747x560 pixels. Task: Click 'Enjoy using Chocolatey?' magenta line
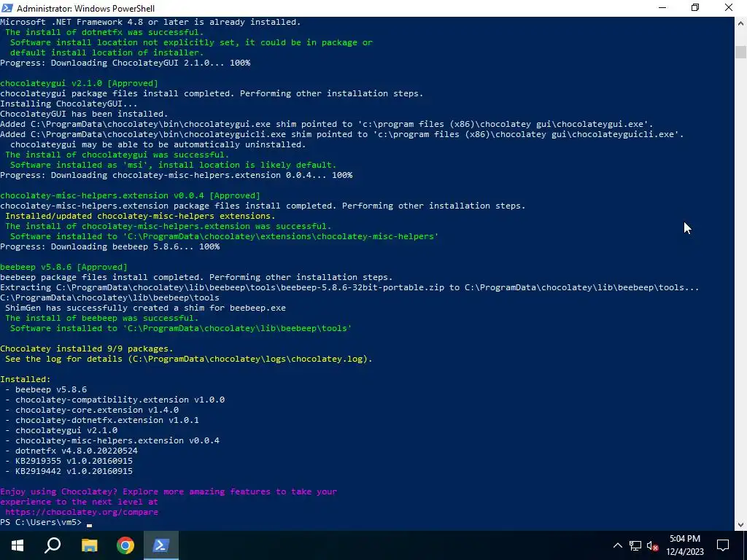pyautogui.click(x=169, y=491)
